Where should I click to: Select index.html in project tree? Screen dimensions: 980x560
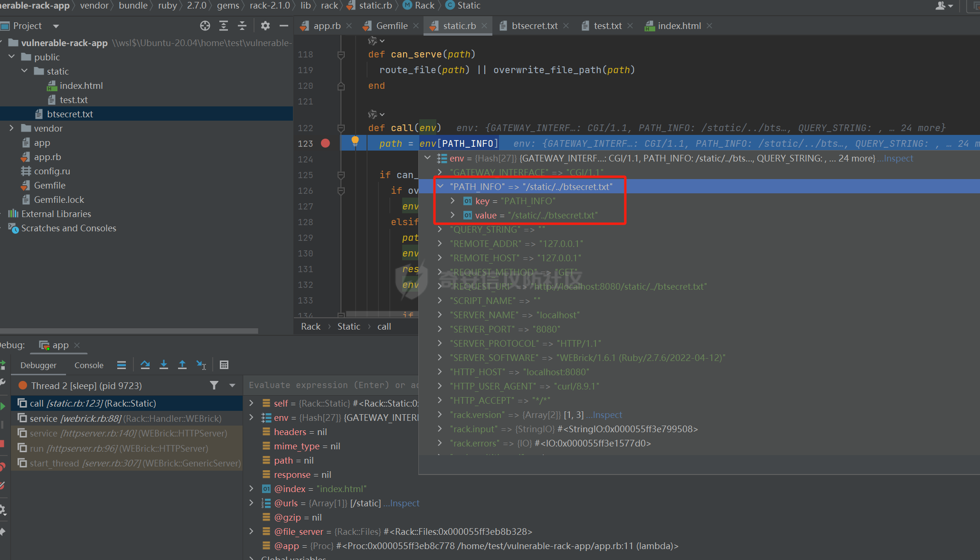click(x=81, y=85)
